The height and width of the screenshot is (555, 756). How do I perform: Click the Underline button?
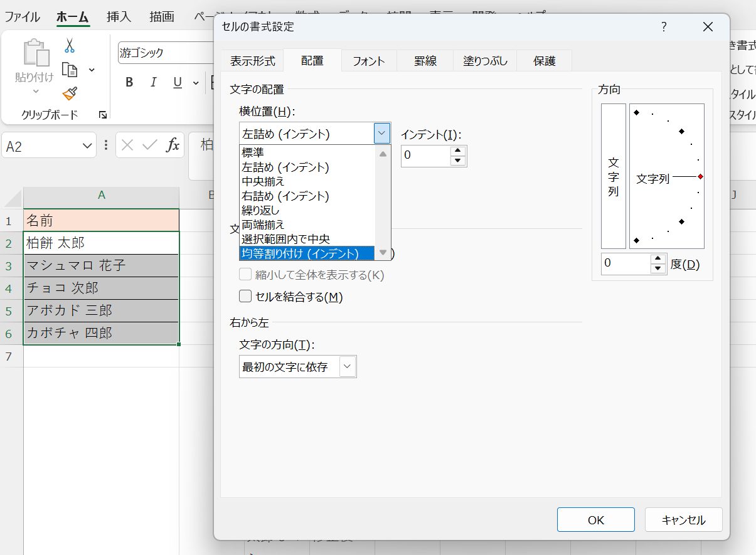pyautogui.click(x=178, y=83)
